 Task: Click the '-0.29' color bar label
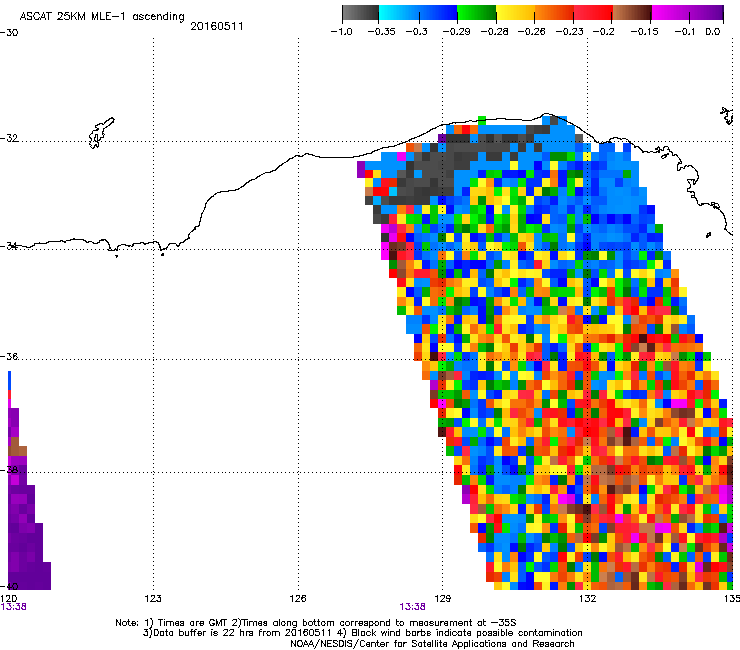point(456,32)
